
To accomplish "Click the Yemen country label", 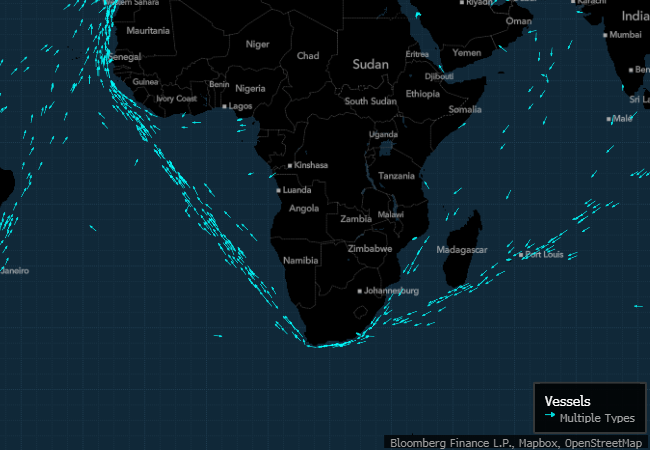I will click(467, 53).
